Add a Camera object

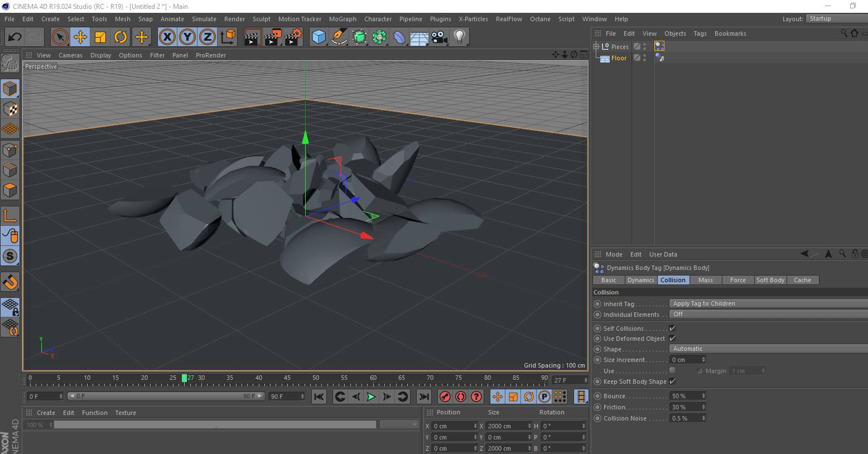[439, 37]
